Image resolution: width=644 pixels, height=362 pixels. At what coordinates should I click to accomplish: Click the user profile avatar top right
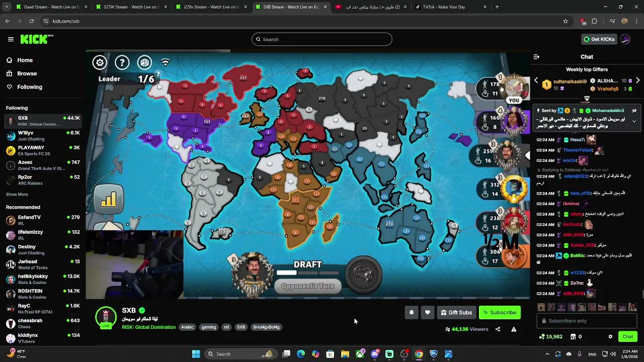coord(625,39)
